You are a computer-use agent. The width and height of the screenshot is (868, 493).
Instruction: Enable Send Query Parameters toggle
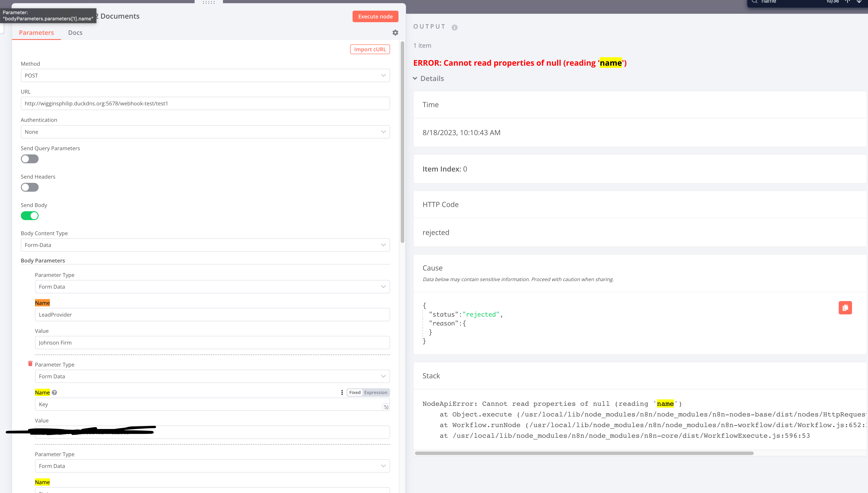[x=30, y=159]
